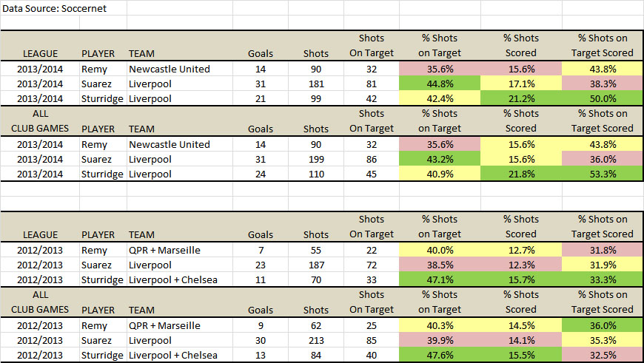Select the green 44.8% cell for Suarez
Image resolution: width=644 pixels, height=363 pixels.
click(x=440, y=84)
